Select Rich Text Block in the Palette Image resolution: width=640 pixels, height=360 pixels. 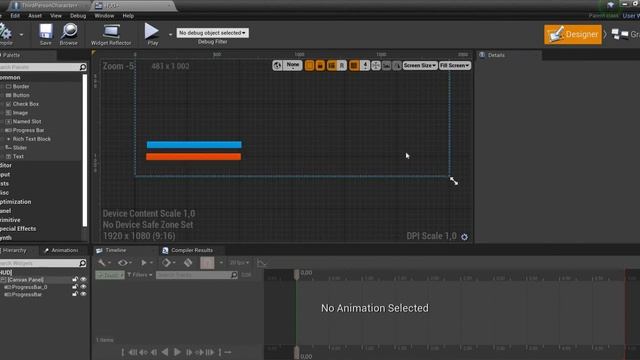pyautogui.click(x=31, y=139)
